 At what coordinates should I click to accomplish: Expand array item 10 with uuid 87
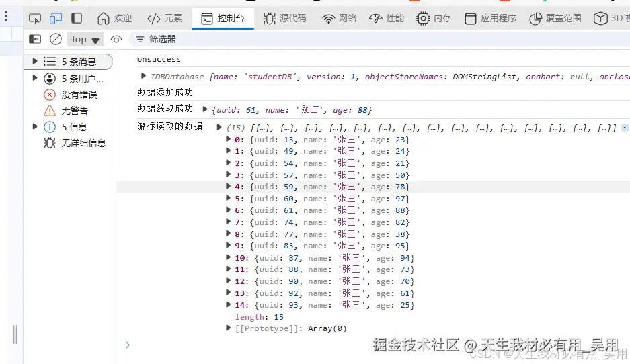click(228, 257)
